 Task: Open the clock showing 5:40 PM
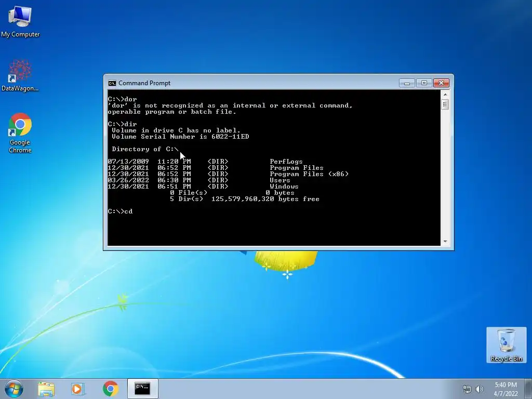pos(506,389)
